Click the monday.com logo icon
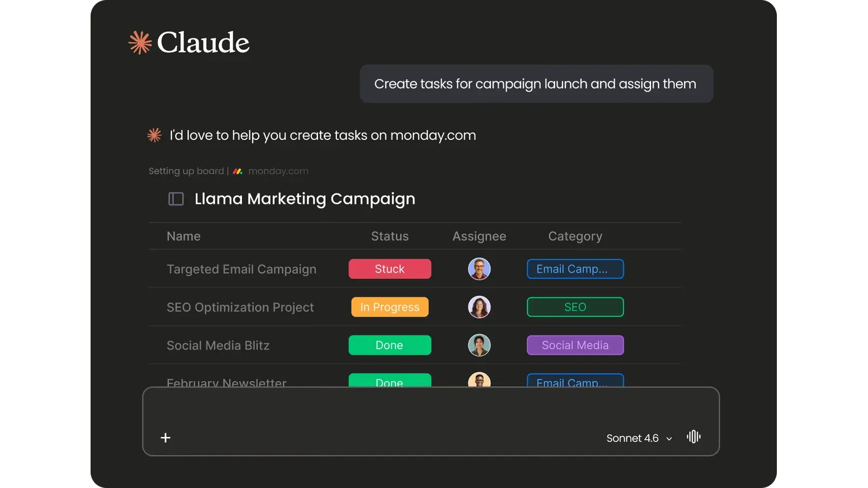 point(238,171)
